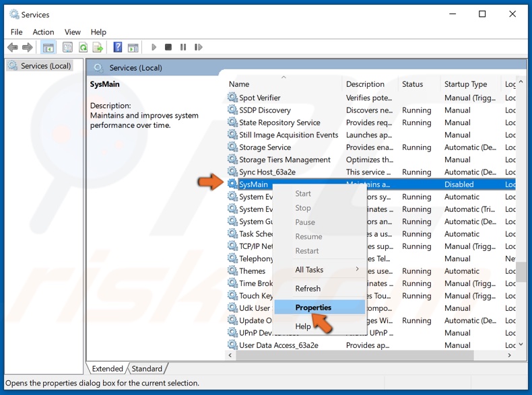Stop the service using the toolbar Stop icon
Viewport: 532px width, 395px height.
(x=168, y=47)
